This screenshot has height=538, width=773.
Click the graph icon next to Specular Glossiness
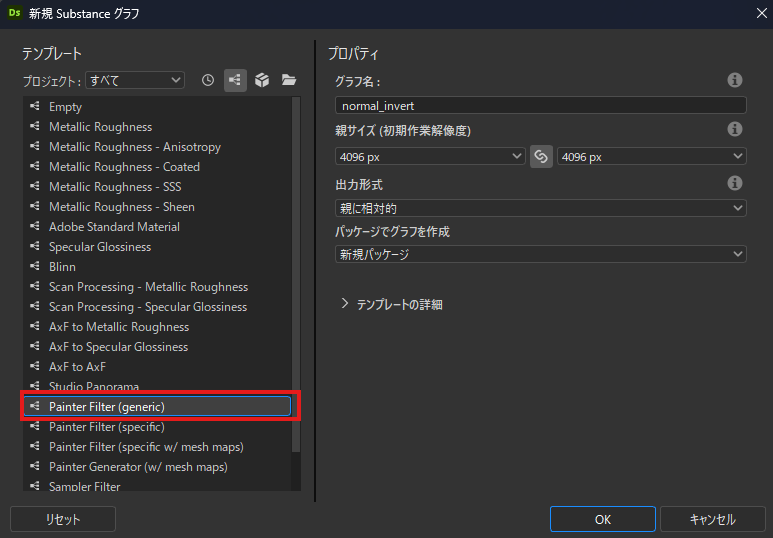(35, 246)
